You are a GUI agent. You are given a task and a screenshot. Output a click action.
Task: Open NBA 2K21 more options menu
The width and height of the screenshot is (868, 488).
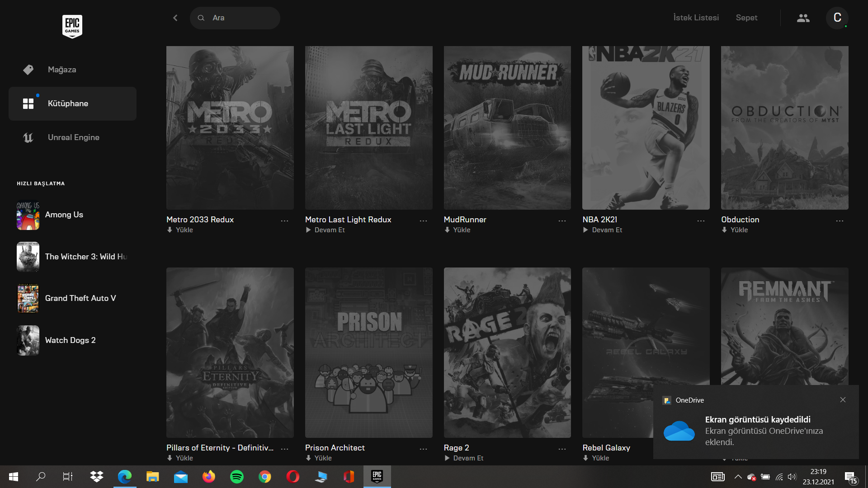click(701, 221)
